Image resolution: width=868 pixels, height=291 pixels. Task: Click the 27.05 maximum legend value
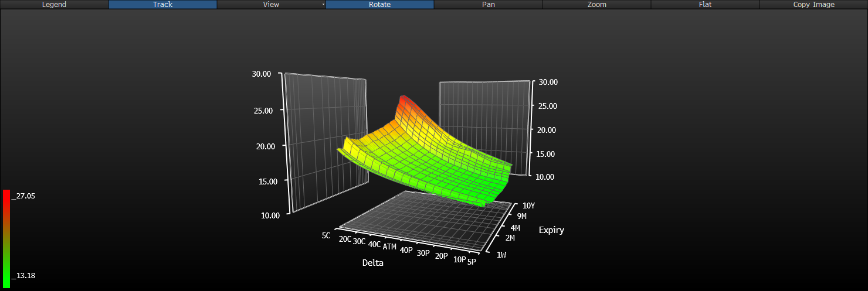point(25,196)
